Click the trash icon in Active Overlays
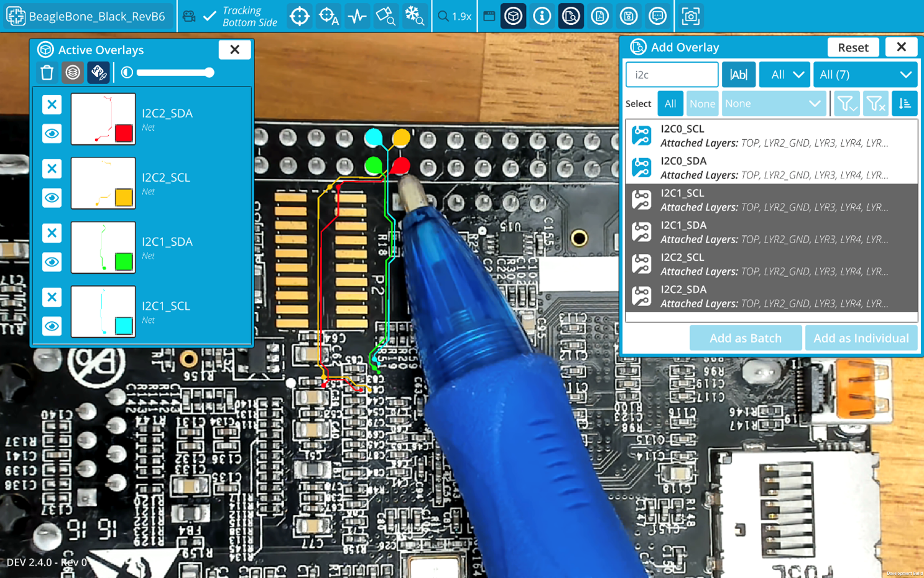The height and width of the screenshot is (578, 924). tap(47, 73)
